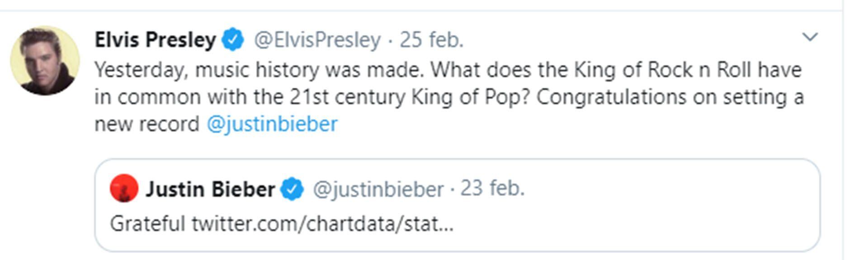Click the Elvis Presley display name
The height and width of the screenshot is (260, 868).
click(x=155, y=40)
